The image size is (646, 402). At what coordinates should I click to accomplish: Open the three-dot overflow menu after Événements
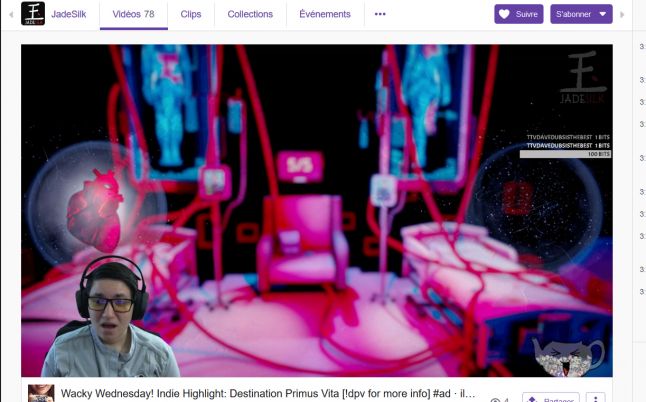[x=380, y=14]
